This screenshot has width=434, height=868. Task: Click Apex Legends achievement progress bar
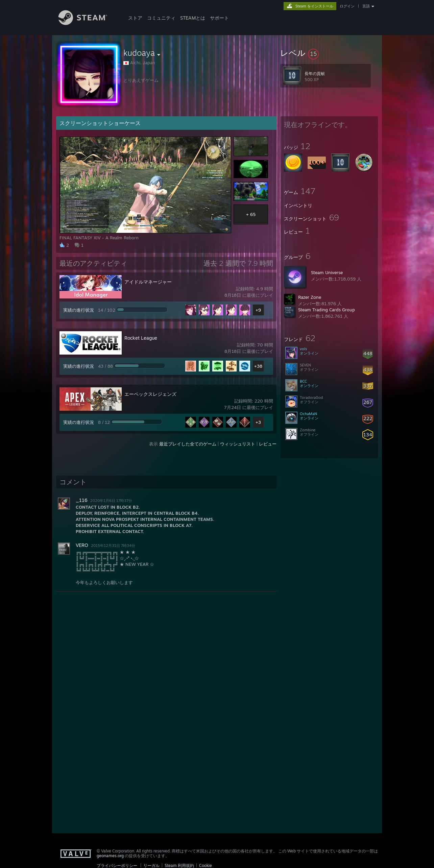coord(137,422)
